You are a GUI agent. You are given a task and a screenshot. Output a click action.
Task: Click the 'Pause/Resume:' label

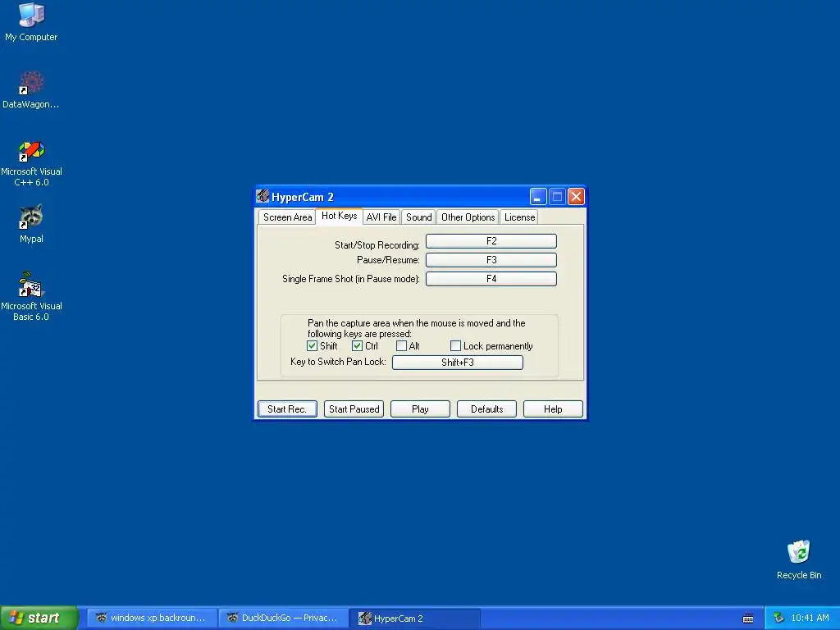pyautogui.click(x=388, y=260)
